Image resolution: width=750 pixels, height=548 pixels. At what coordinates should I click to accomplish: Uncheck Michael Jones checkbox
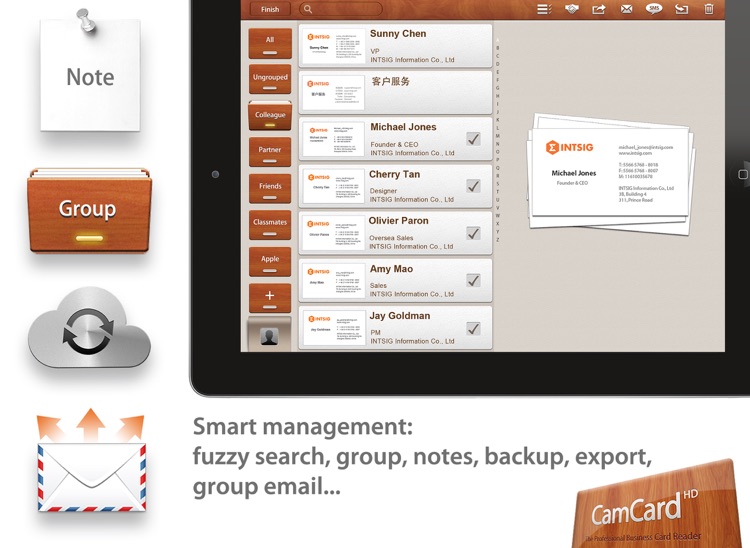coord(474,139)
